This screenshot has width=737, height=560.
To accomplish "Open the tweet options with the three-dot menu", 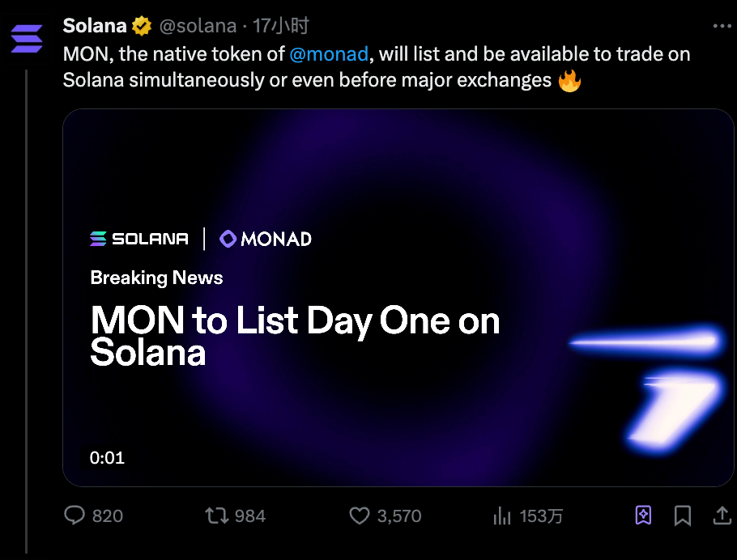I will pos(722,25).
